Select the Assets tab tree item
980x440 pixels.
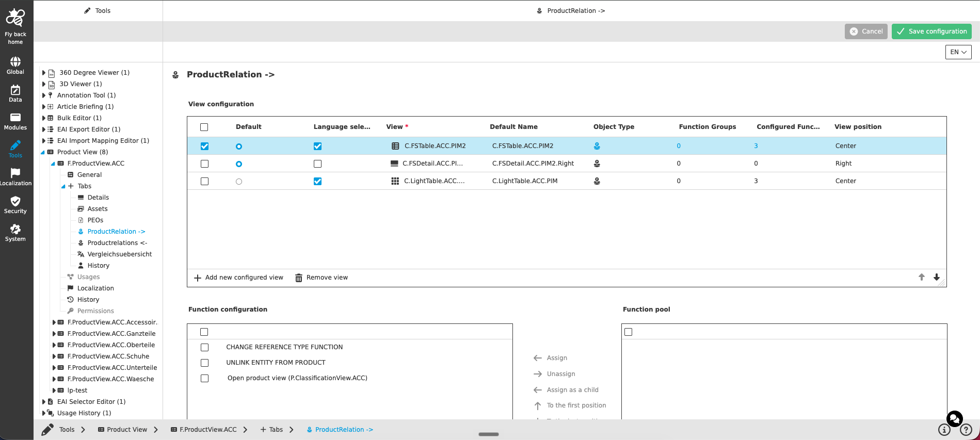98,209
